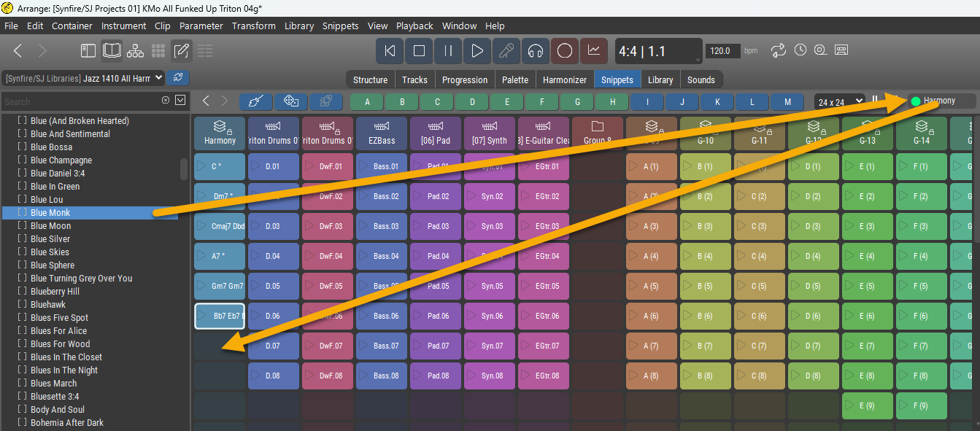980x431 pixels.
Task: Toggle the loop playback icon
Action: point(779,50)
